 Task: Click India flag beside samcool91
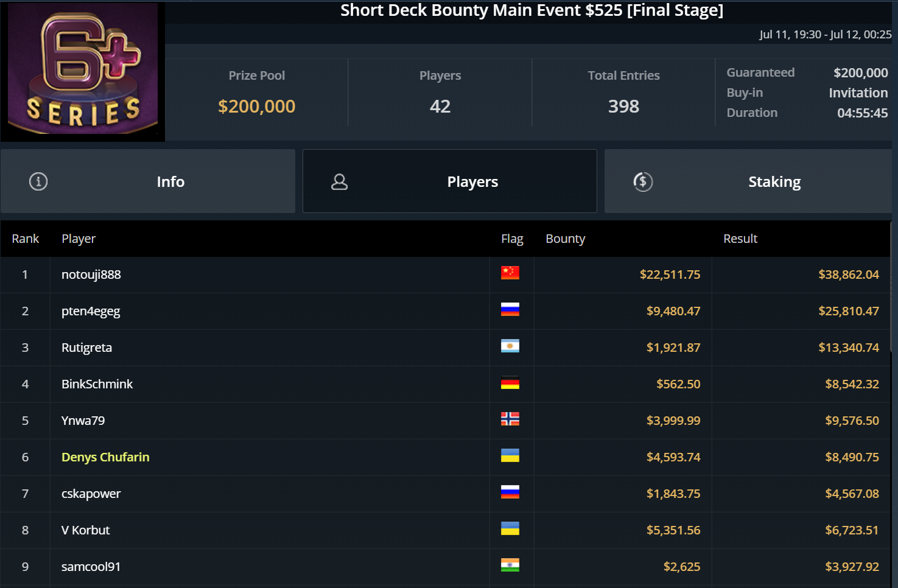(510, 565)
